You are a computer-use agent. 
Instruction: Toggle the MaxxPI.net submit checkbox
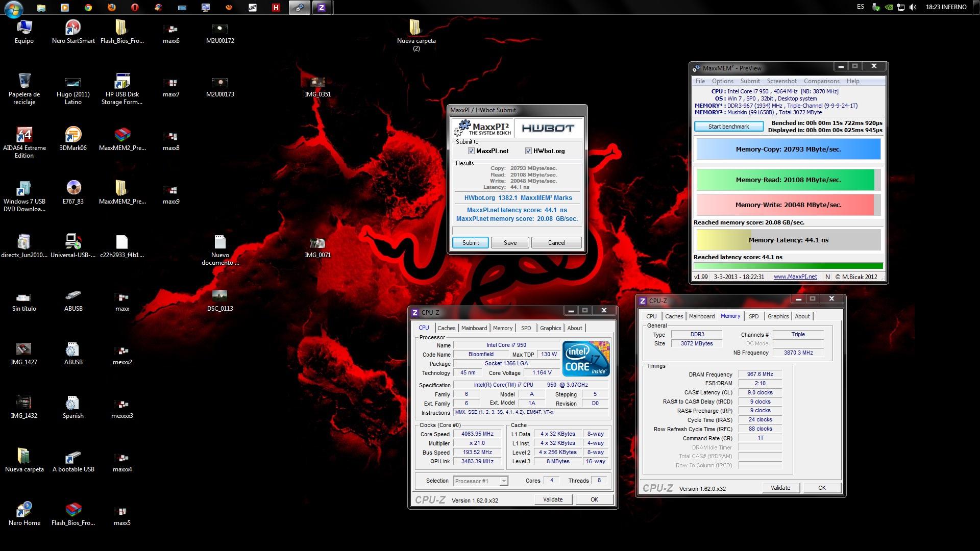point(471,151)
